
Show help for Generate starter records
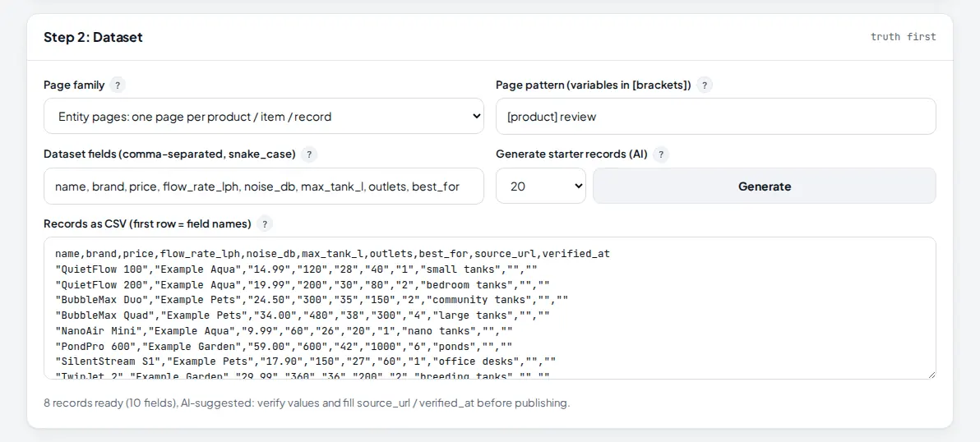661,154
